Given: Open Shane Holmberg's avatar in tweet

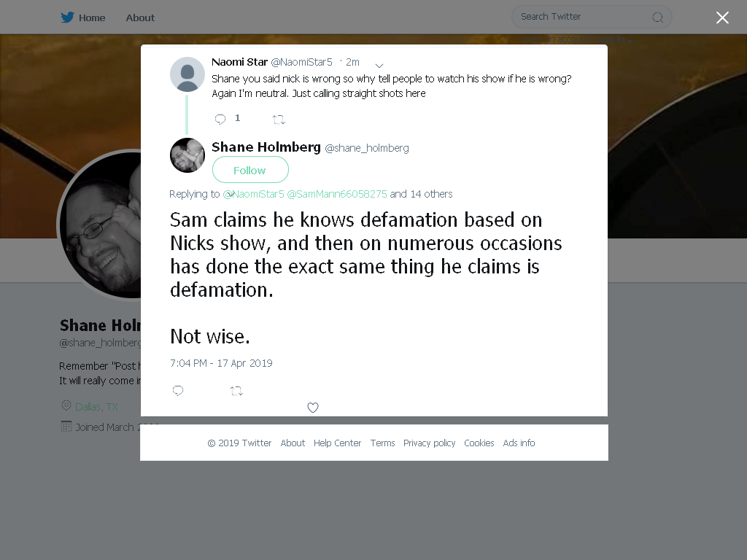Looking at the screenshot, I should 187,155.
